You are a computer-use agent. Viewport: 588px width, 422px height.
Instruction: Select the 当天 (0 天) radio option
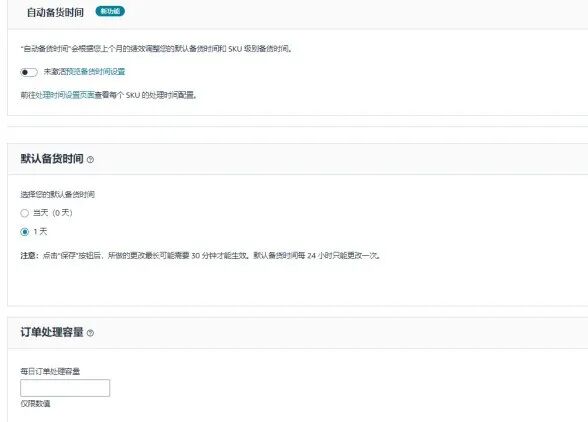point(24,213)
